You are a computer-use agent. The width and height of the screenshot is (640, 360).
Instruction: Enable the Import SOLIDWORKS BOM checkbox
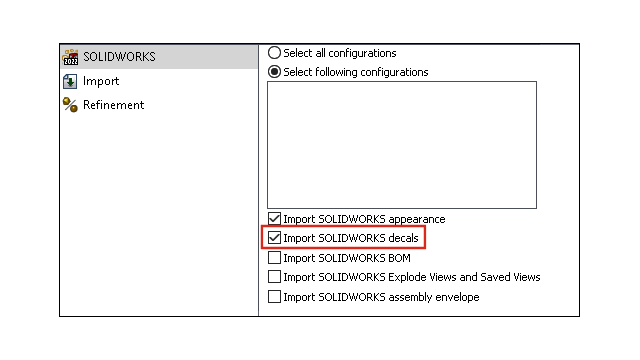274,258
